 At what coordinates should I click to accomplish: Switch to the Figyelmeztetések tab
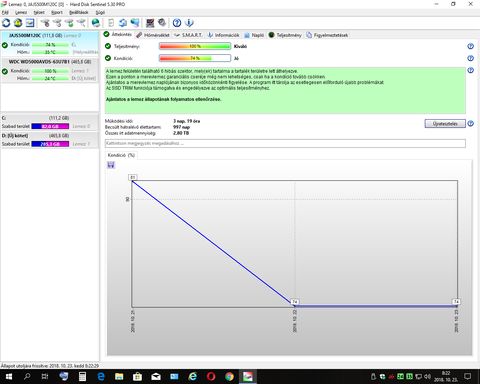coord(327,35)
